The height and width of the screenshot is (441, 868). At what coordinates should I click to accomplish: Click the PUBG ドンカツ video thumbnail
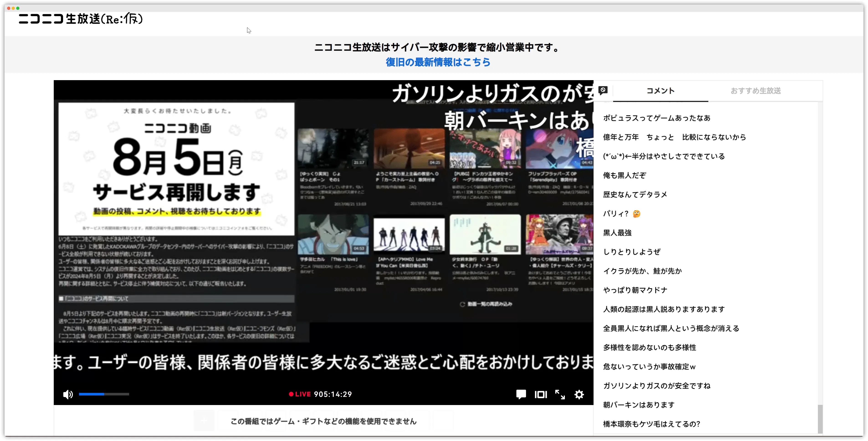pyautogui.click(x=485, y=148)
